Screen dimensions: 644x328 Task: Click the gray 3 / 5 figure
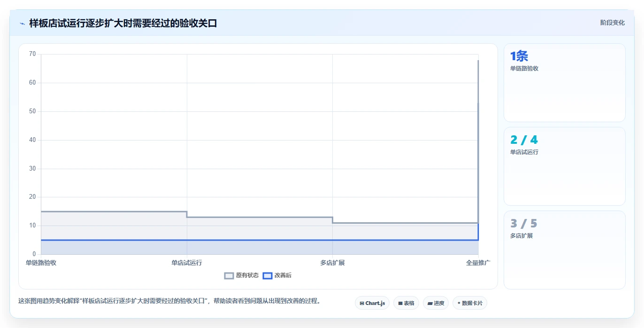click(523, 224)
